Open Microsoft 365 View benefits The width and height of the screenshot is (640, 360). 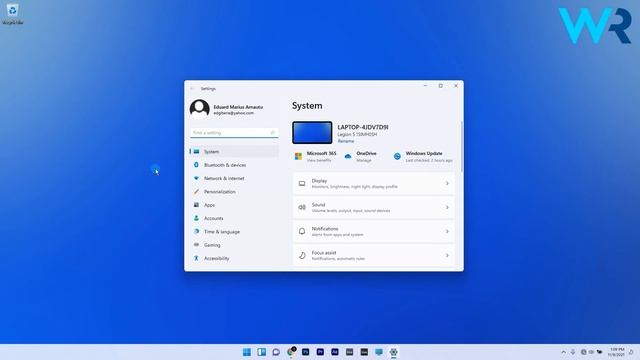tap(315, 157)
